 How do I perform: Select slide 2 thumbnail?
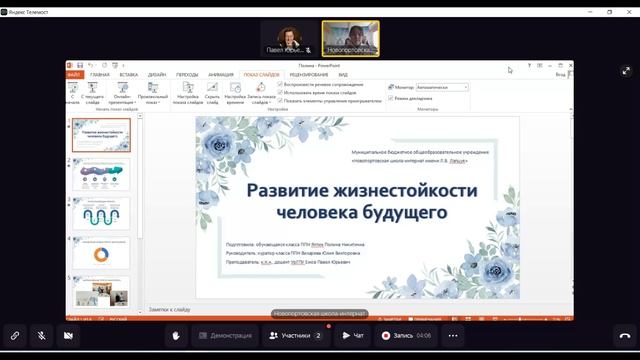coord(101,175)
